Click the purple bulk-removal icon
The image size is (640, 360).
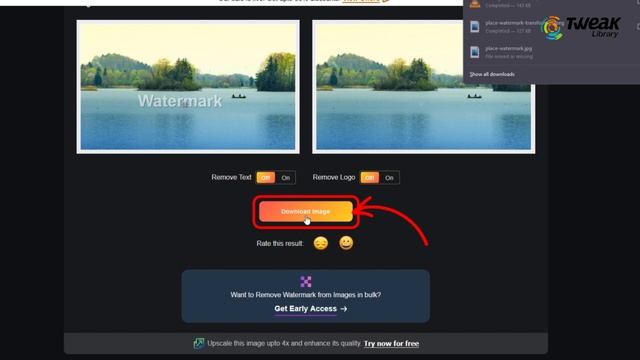click(x=306, y=281)
